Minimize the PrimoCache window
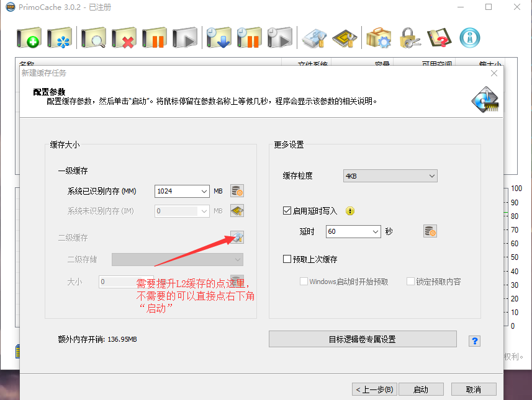 pyautogui.click(x=461, y=7)
